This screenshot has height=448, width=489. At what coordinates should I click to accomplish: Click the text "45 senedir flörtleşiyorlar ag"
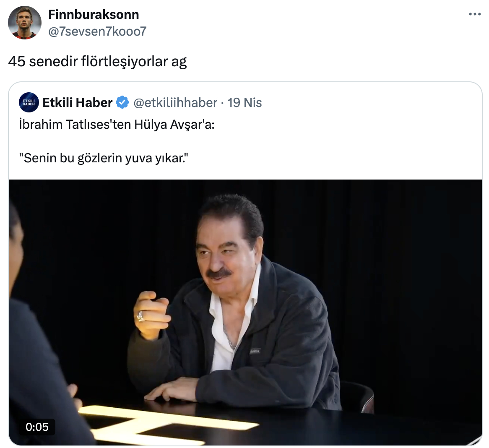pyautogui.click(x=97, y=61)
